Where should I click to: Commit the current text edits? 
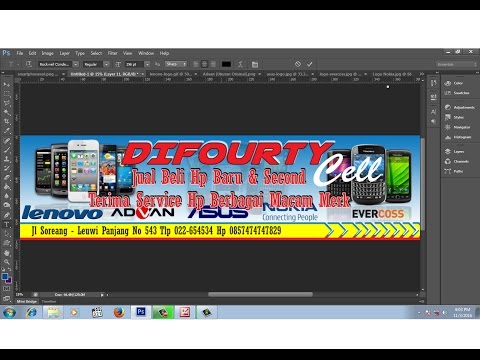pos(310,64)
